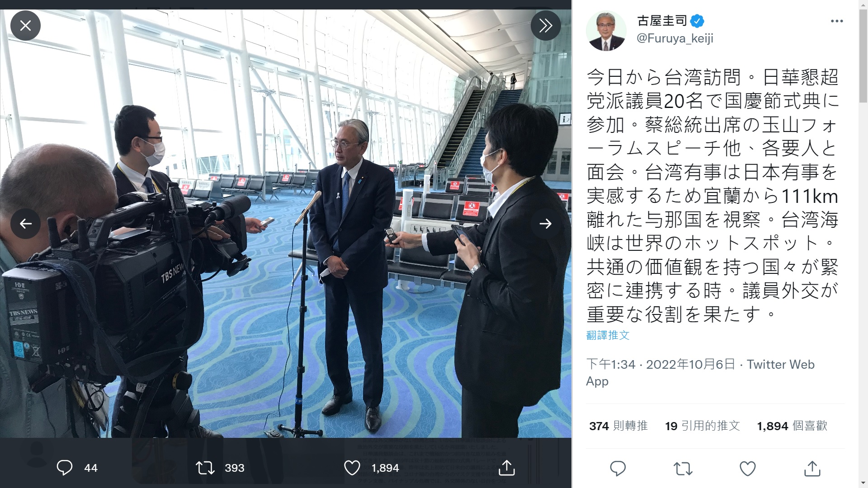Open reply bubble under the photo
The image size is (868, 488).
[65, 468]
